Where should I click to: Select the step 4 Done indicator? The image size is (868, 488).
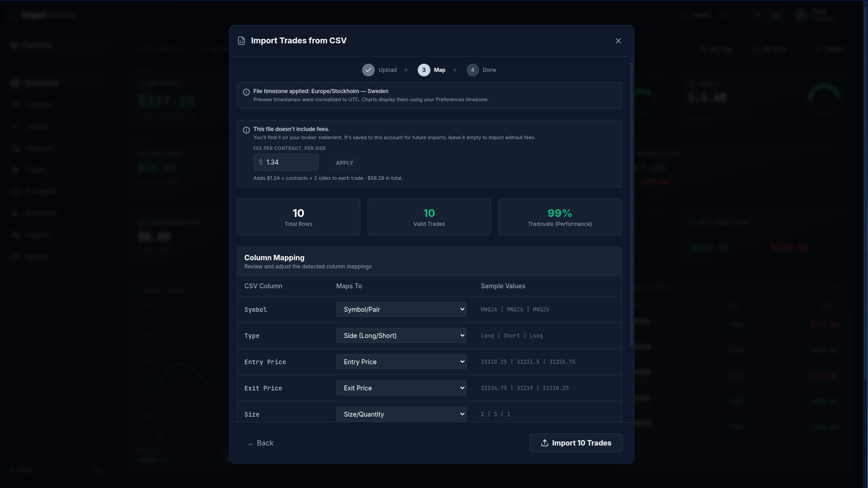(x=472, y=70)
